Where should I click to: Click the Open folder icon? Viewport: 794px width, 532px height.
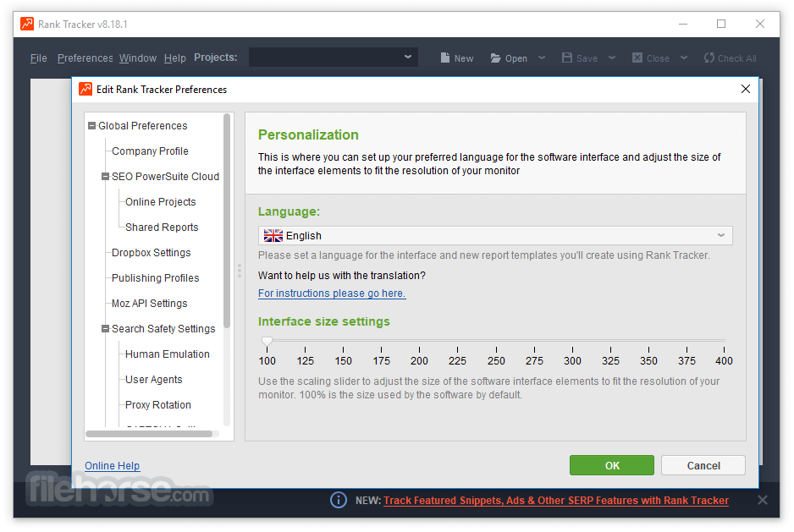point(495,58)
